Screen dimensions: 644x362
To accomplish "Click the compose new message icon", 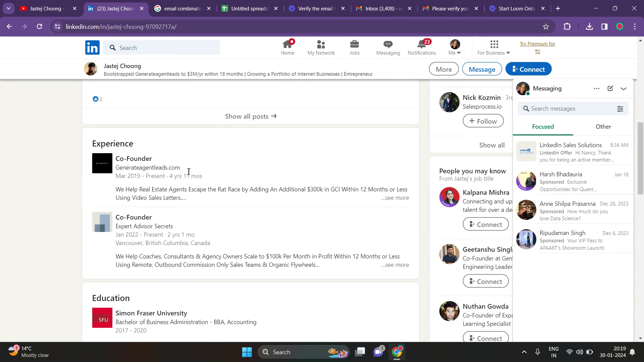I will click(610, 88).
